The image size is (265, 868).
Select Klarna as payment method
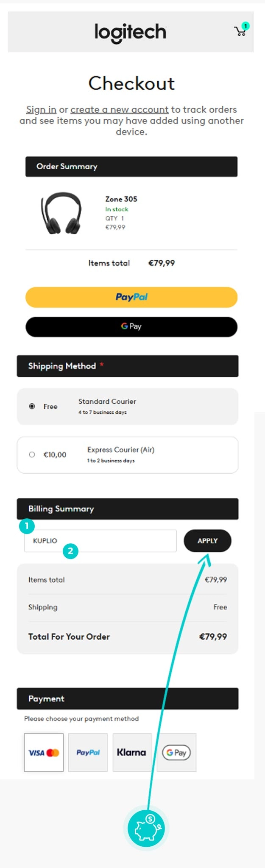pos(132,753)
